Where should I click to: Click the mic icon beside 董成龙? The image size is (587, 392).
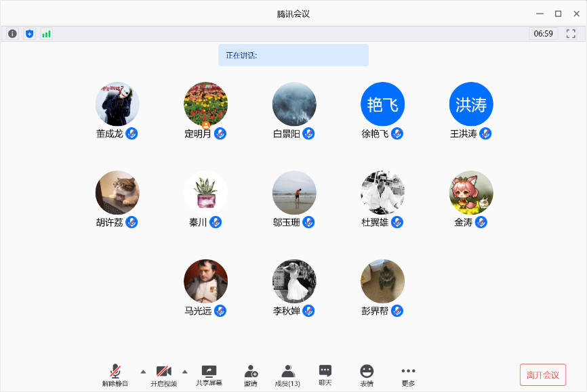tap(132, 133)
